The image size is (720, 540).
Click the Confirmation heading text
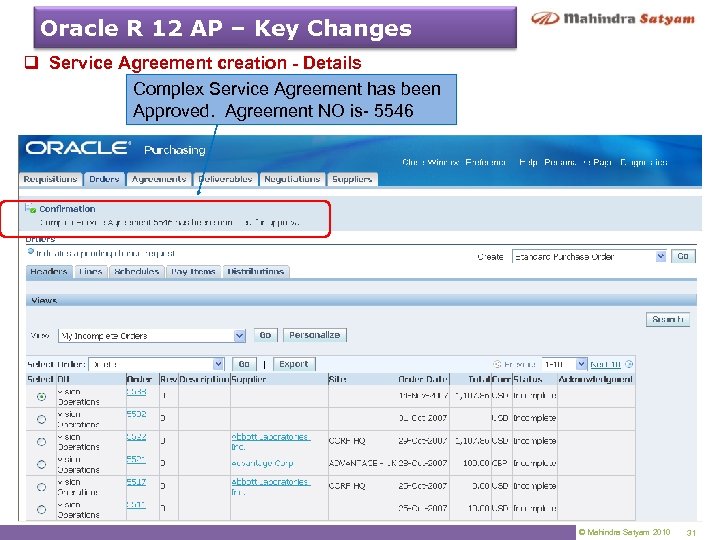tap(67, 209)
